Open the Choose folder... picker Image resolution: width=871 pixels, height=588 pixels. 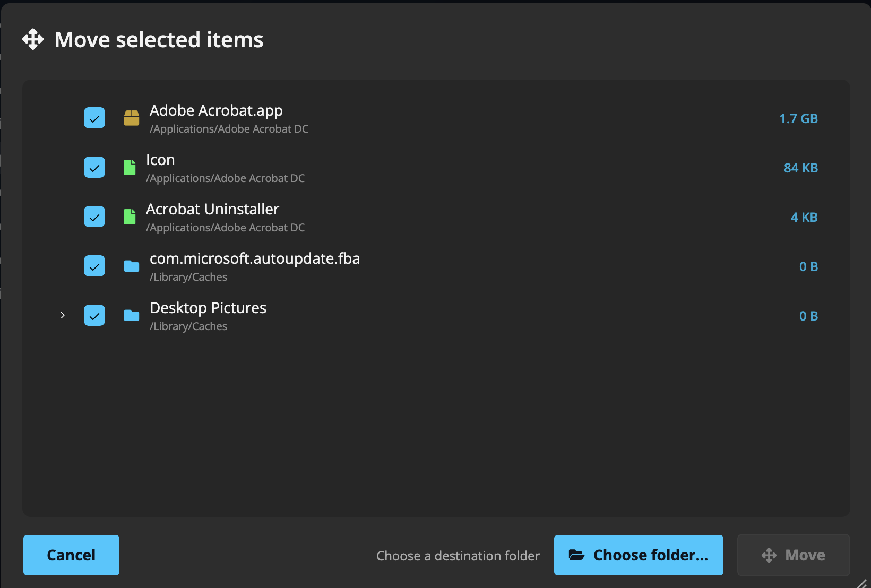(639, 555)
